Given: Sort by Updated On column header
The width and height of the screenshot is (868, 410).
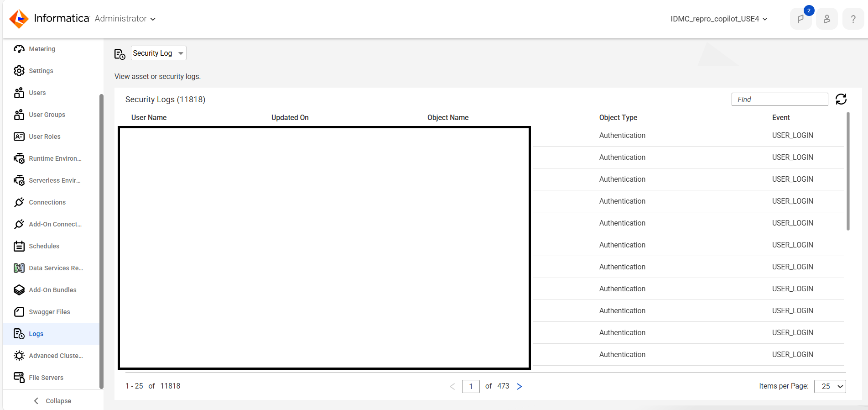Looking at the screenshot, I should coord(290,117).
